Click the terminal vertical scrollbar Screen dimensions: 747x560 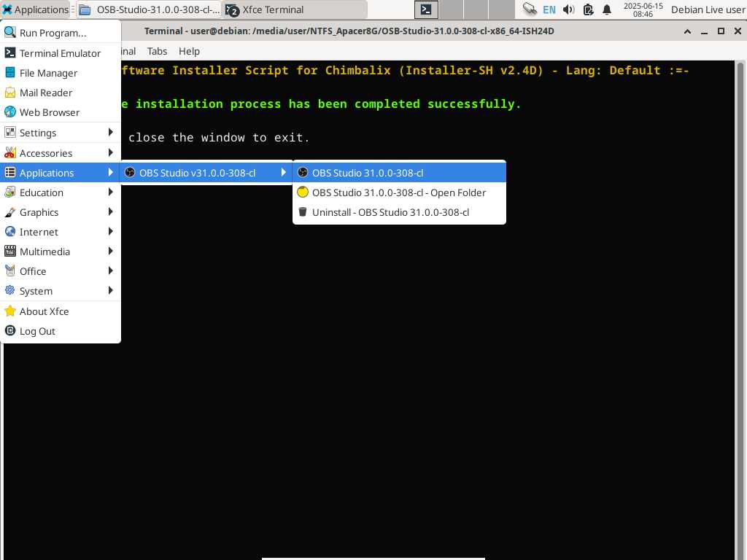point(740,309)
